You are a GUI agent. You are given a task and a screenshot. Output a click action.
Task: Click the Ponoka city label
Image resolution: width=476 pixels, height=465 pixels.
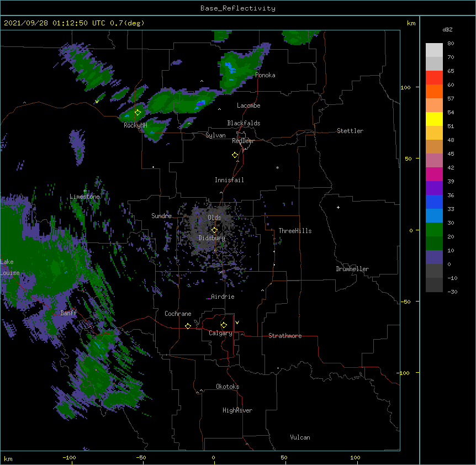click(x=265, y=75)
